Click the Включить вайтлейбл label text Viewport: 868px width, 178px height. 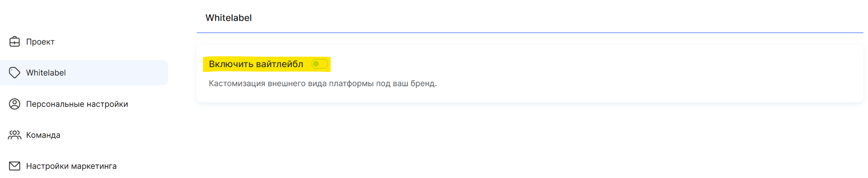pyautogui.click(x=256, y=64)
